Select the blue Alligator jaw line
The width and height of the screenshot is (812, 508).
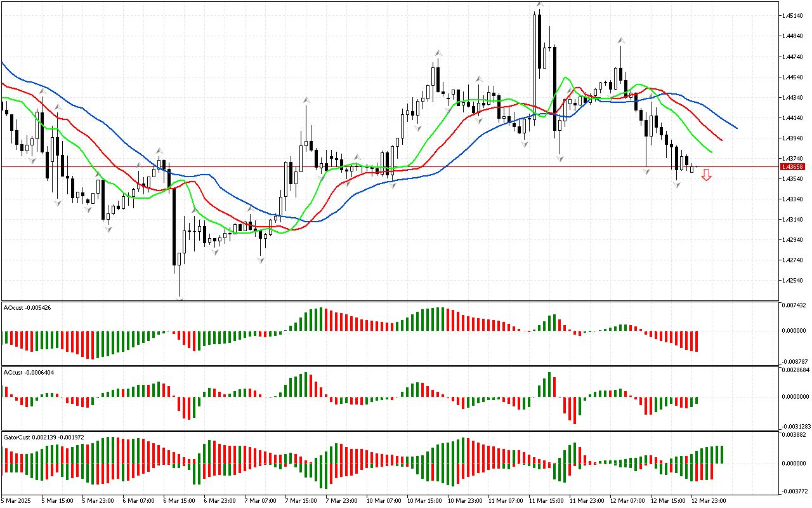point(710,110)
